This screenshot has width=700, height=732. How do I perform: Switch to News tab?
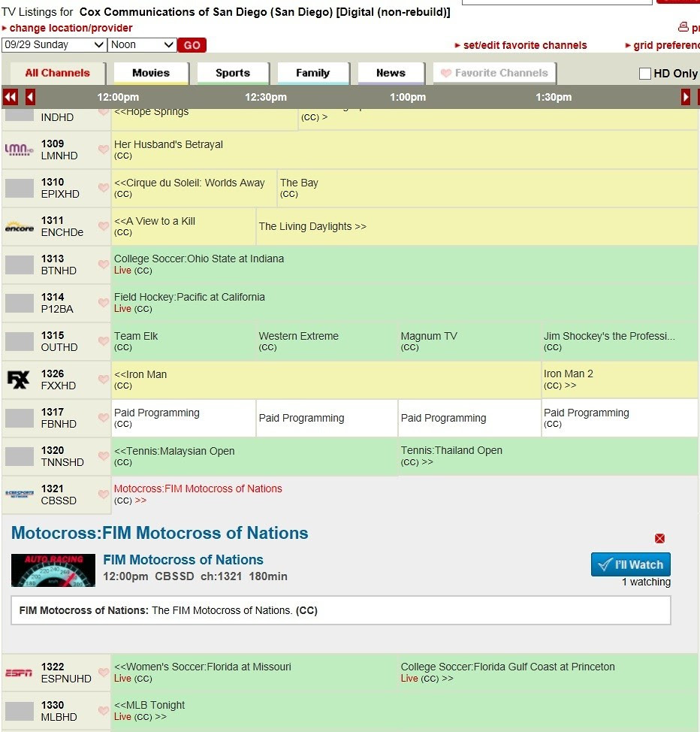[391, 73]
